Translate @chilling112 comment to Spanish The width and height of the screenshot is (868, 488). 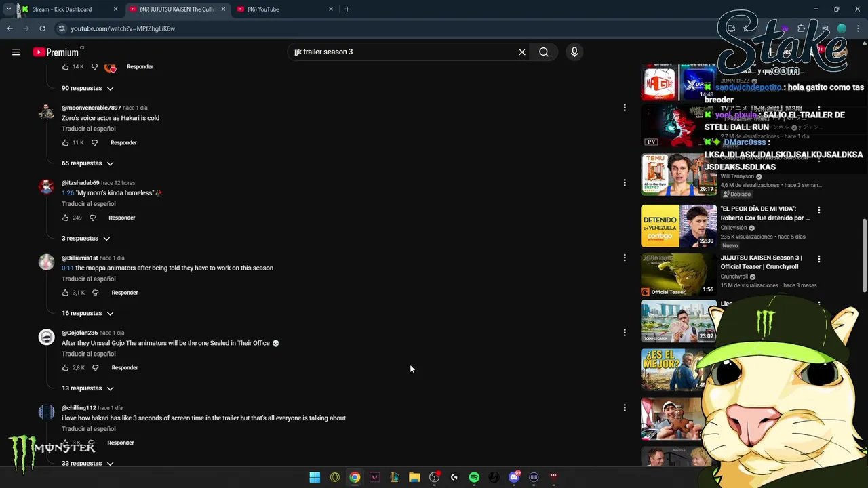(89, 429)
